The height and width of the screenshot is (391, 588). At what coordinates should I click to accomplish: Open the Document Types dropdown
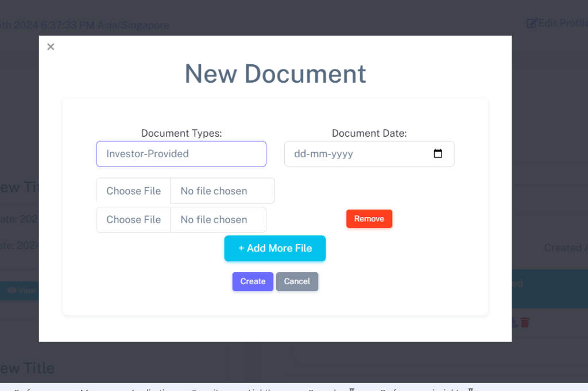point(181,154)
